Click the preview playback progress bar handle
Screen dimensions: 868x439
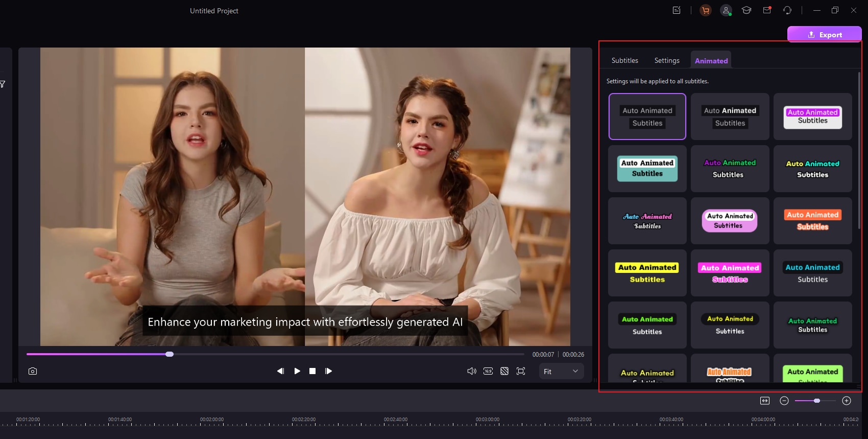pyautogui.click(x=170, y=354)
